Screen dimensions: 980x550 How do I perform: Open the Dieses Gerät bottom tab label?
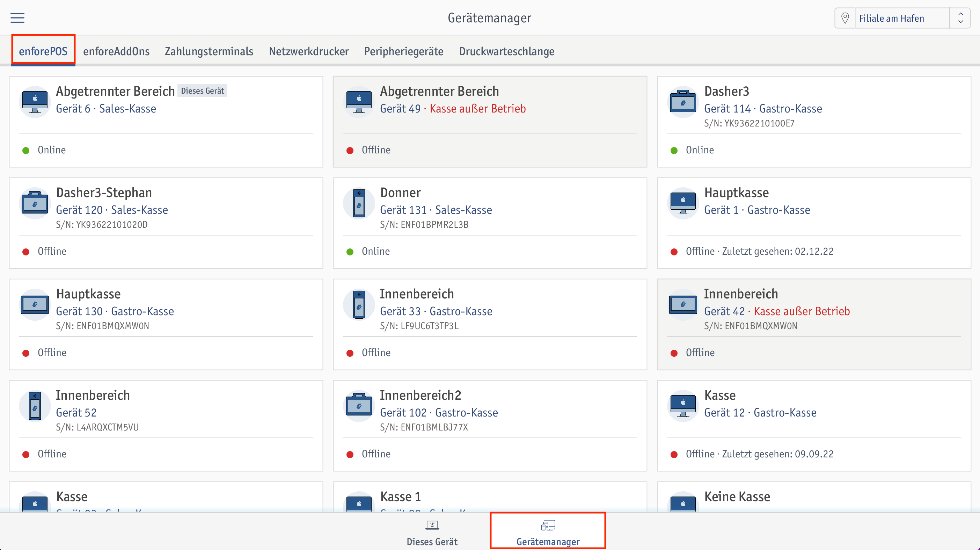[432, 541]
